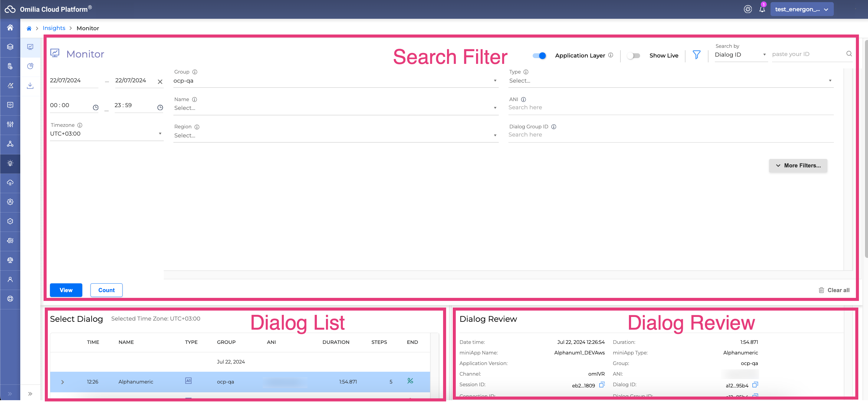Enable the Show Live toggle
The height and width of the screenshot is (402, 868).
(x=633, y=56)
